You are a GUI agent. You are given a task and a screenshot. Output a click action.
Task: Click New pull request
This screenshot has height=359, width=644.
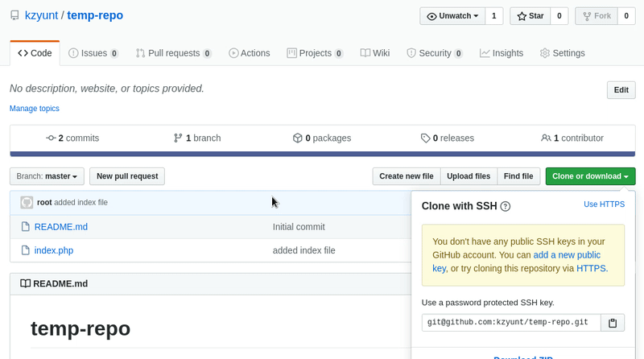tap(127, 176)
